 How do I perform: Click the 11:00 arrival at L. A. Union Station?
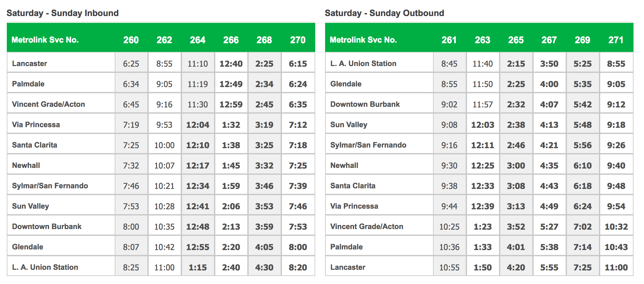coord(164,267)
